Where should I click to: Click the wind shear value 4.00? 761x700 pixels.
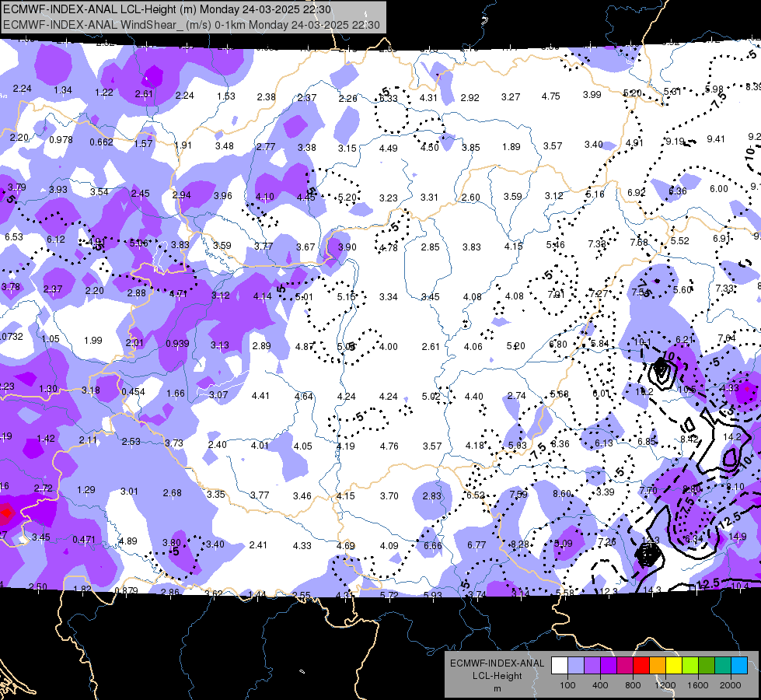click(388, 347)
